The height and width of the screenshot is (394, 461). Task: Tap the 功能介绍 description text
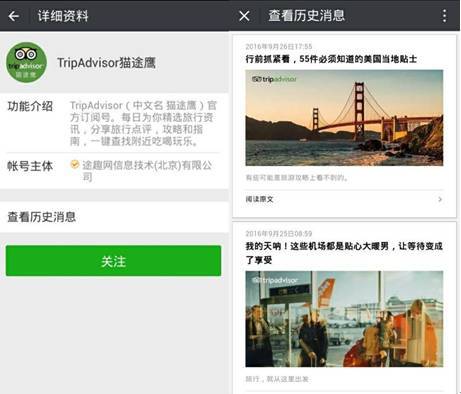coord(143,123)
